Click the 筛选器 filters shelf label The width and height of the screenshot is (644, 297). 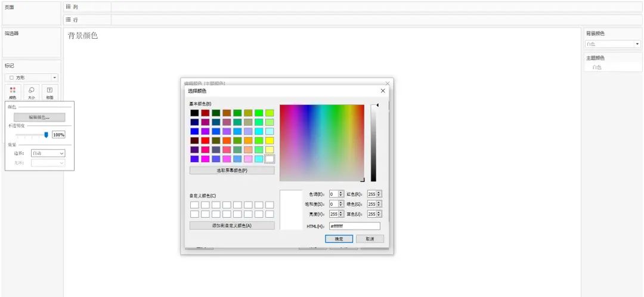[11, 33]
